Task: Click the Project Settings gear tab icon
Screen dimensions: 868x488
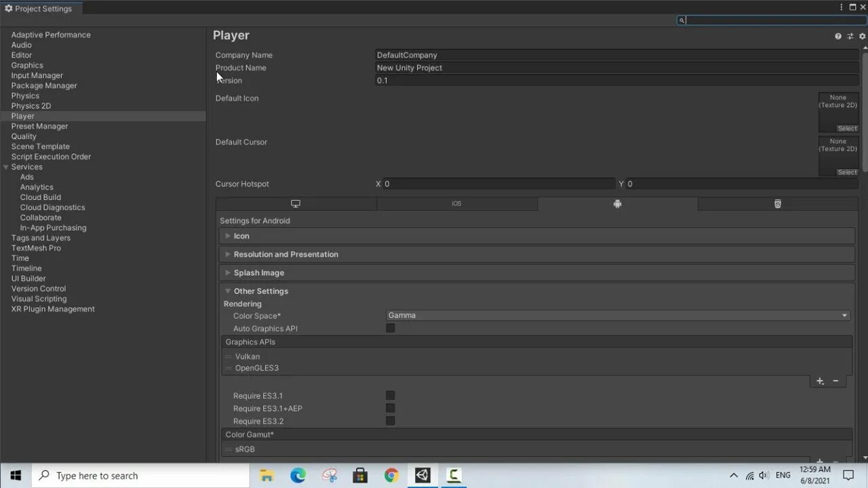Action: click(x=9, y=9)
